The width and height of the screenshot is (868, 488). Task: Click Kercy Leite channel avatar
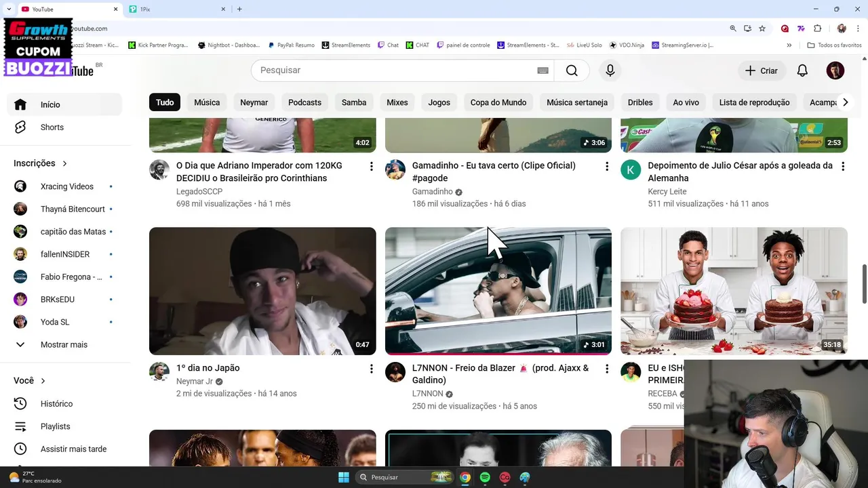[631, 169]
